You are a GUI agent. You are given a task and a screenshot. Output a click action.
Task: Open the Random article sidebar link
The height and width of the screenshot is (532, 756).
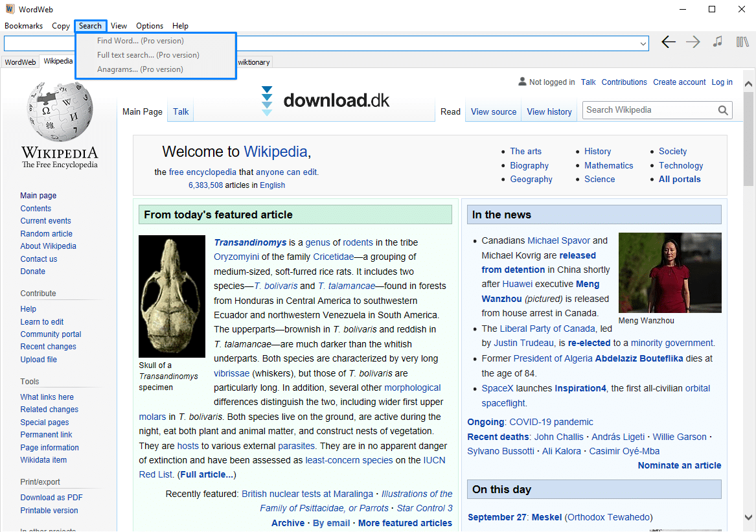click(46, 233)
